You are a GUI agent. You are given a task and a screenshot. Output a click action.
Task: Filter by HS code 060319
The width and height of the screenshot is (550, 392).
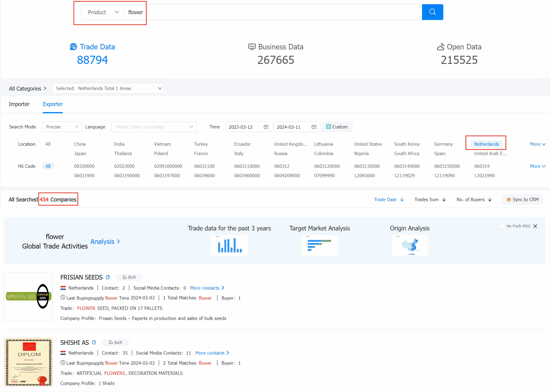482,166
